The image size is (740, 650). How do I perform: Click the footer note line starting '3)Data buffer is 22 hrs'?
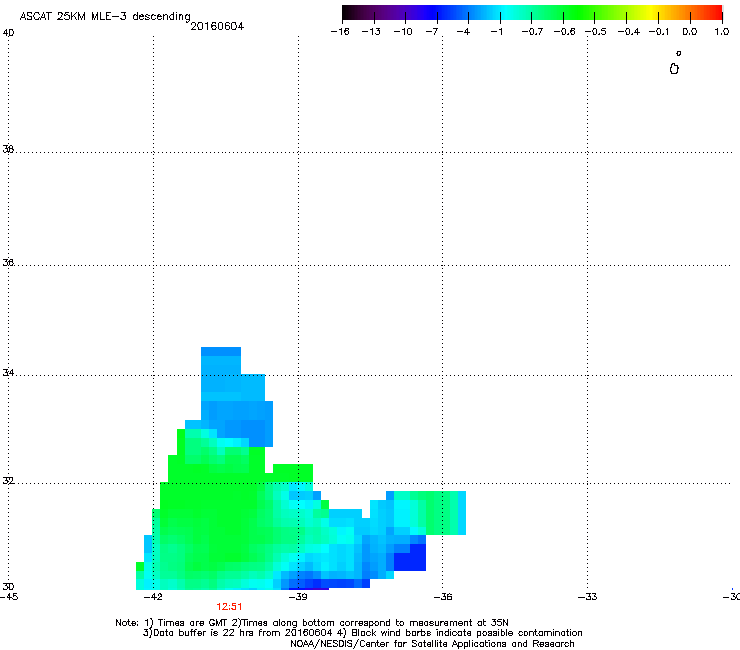pyautogui.click(x=362, y=633)
